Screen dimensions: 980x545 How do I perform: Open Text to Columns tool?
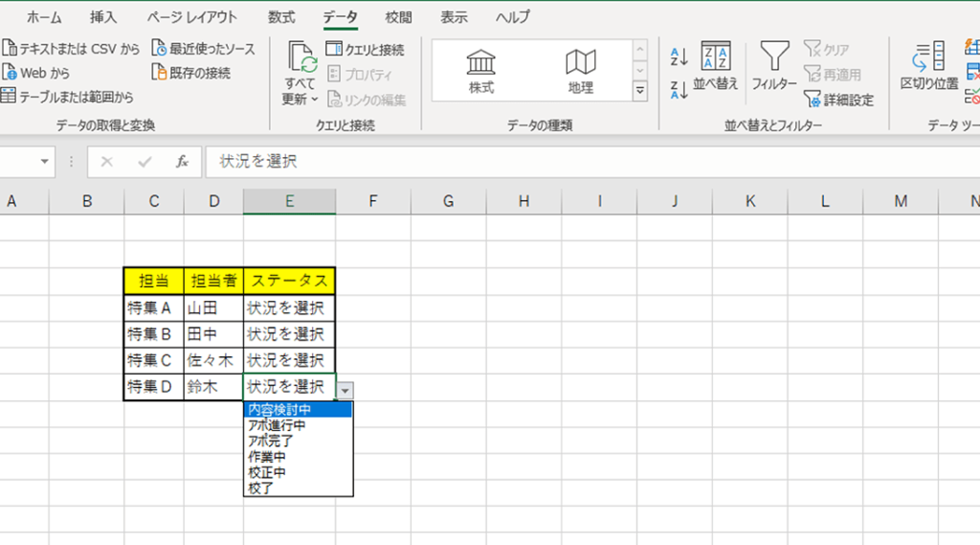(928, 66)
